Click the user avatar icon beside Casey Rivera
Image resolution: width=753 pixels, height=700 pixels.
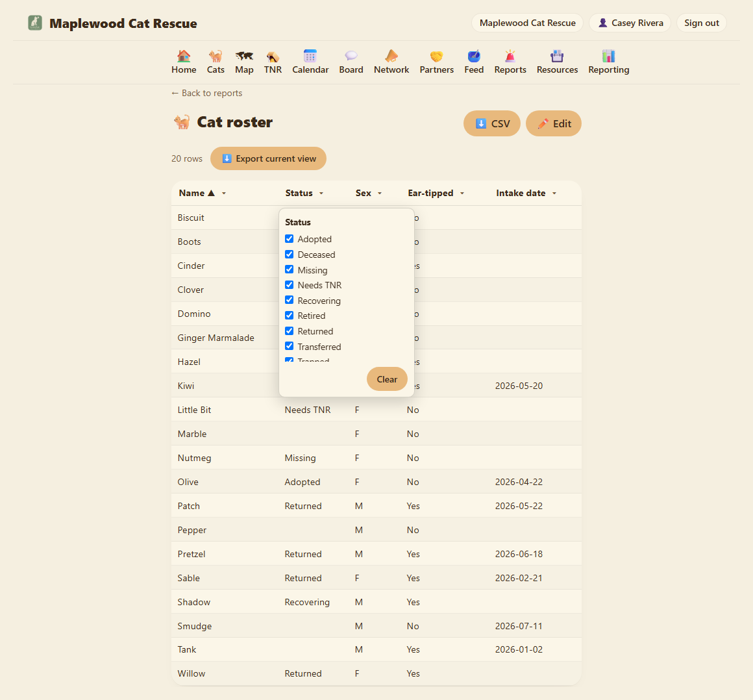point(602,23)
